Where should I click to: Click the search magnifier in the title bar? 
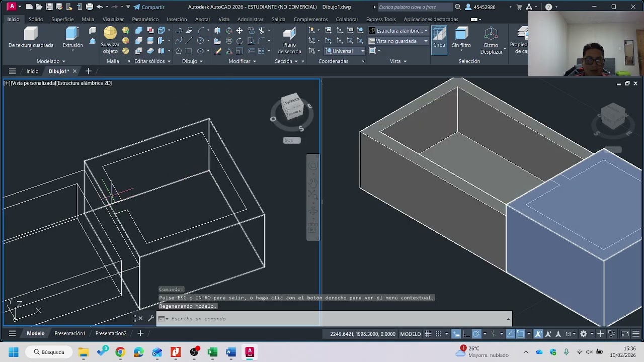click(x=458, y=7)
